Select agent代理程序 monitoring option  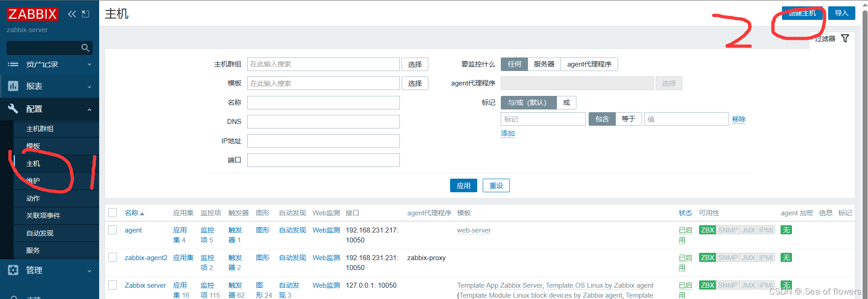[589, 64]
